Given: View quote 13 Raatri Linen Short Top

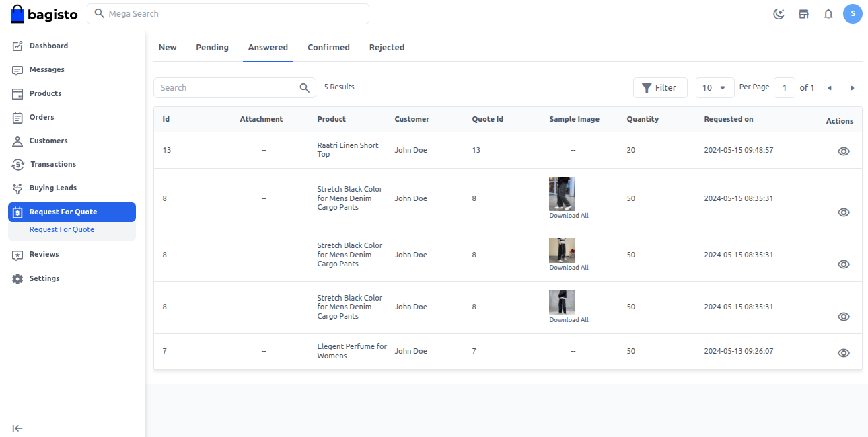Looking at the screenshot, I should [843, 151].
